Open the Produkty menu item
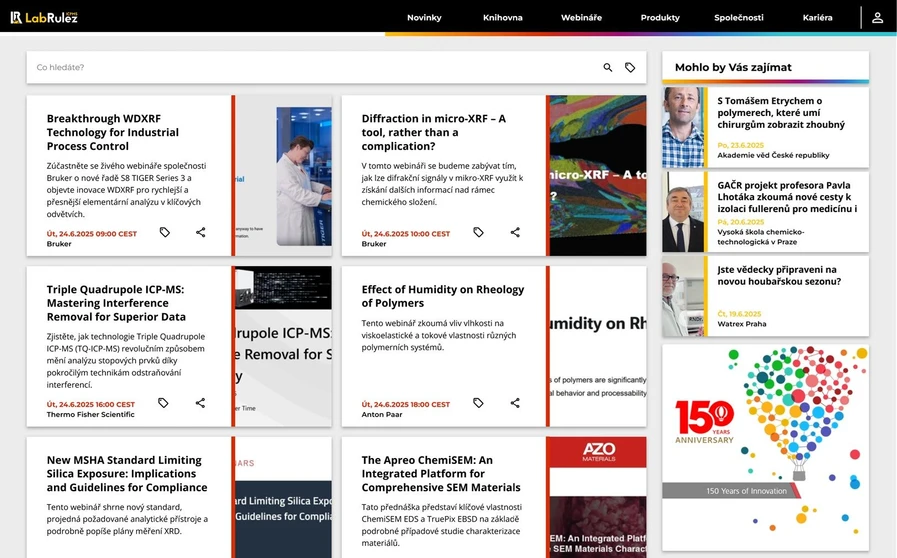 tap(660, 18)
